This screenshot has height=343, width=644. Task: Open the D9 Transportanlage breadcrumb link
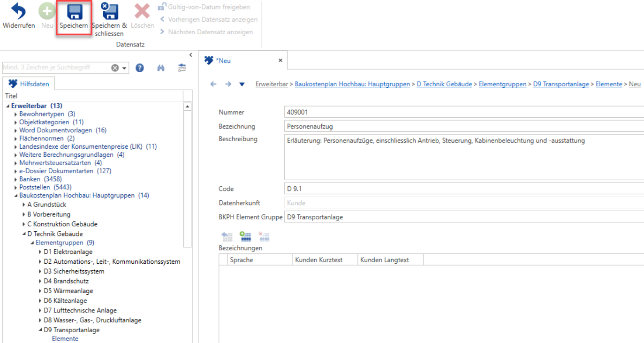pos(561,84)
